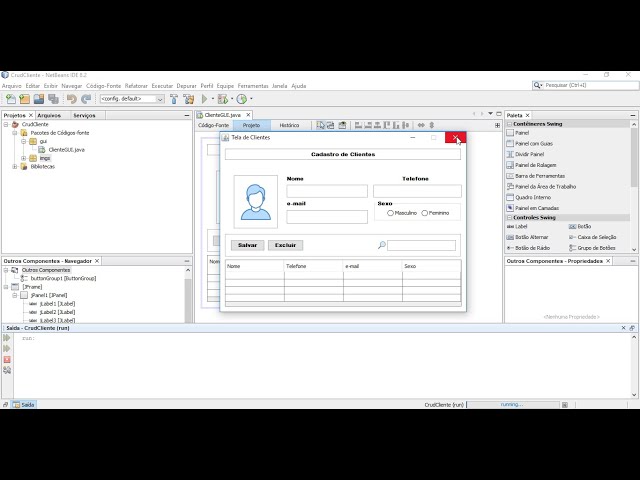Click the e-mail input field

pyautogui.click(x=327, y=217)
